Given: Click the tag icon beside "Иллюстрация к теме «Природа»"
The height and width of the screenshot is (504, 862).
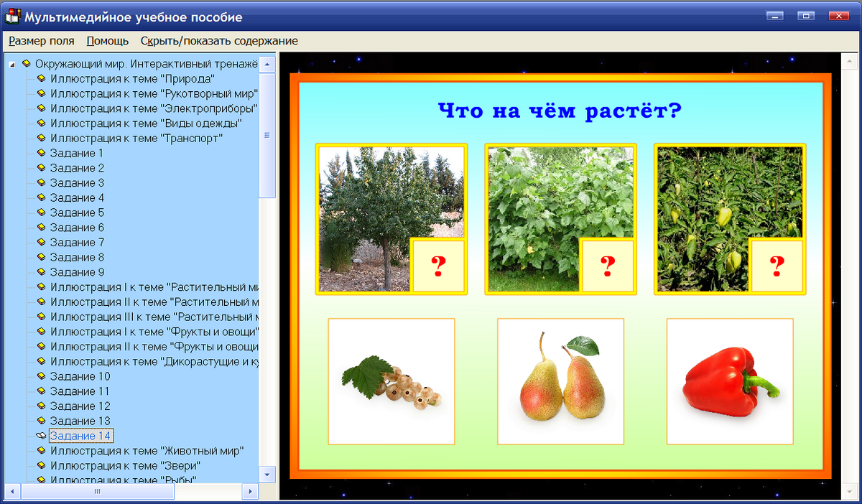Looking at the screenshot, I should (42, 78).
